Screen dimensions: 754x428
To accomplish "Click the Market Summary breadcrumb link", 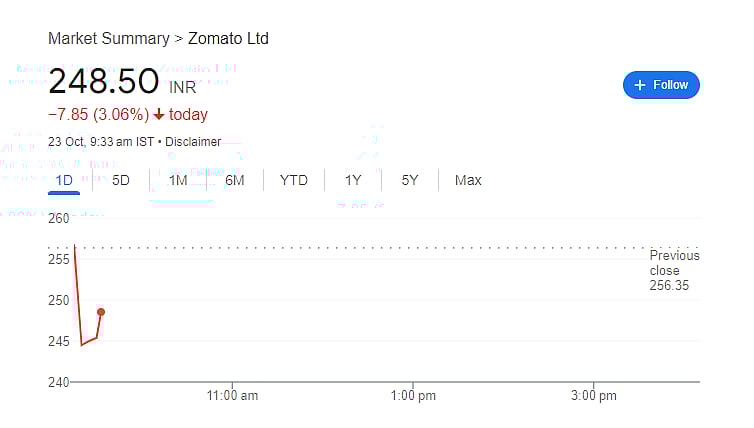I will (x=108, y=39).
